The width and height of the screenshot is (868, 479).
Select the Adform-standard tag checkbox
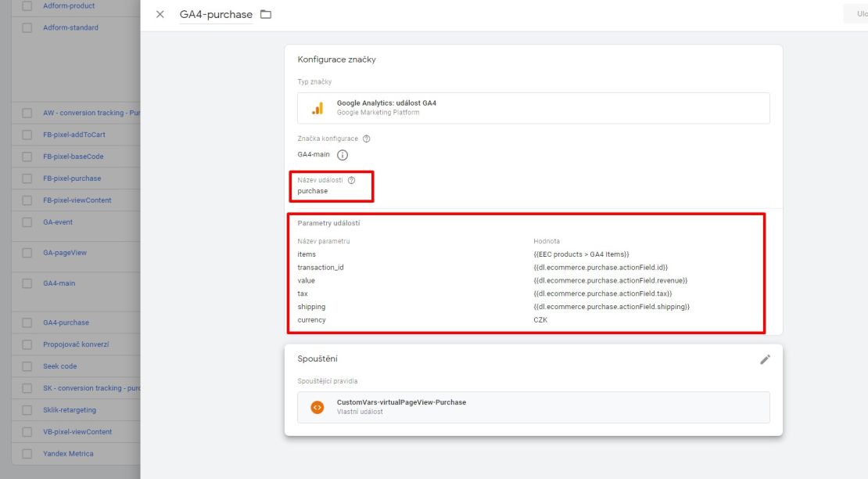(x=27, y=27)
